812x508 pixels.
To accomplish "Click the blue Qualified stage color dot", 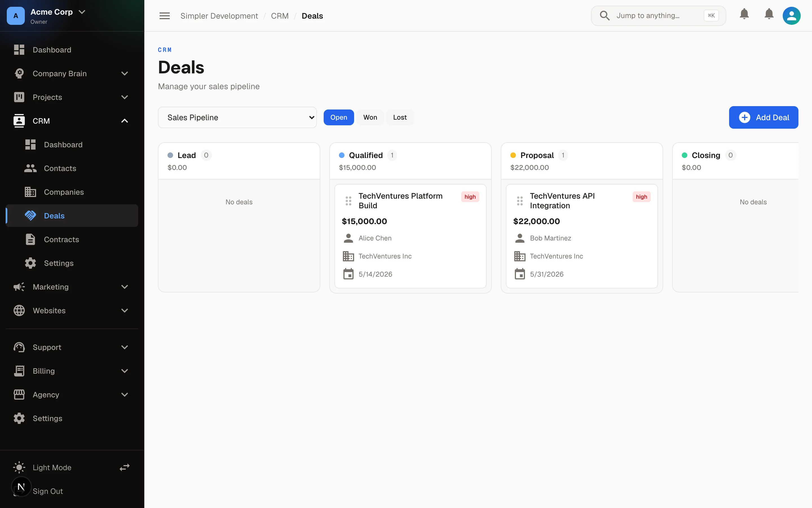I will [x=342, y=155].
